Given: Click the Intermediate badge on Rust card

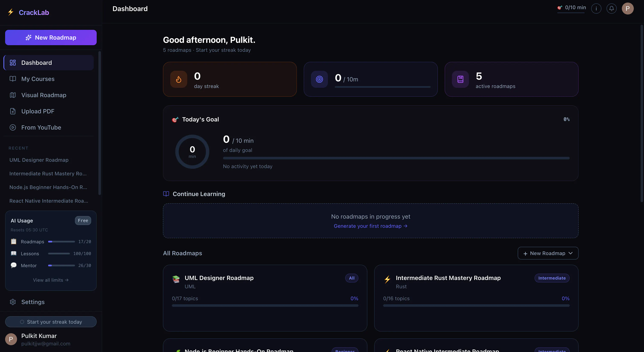Looking at the screenshot, I should [x=552, y=278].
